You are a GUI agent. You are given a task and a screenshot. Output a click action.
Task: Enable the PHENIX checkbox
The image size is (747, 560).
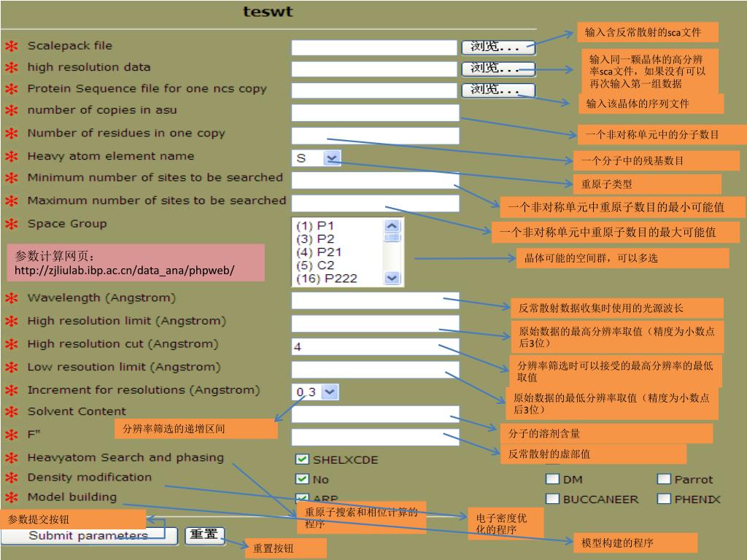pyautogui.click(x=664, y=499)
